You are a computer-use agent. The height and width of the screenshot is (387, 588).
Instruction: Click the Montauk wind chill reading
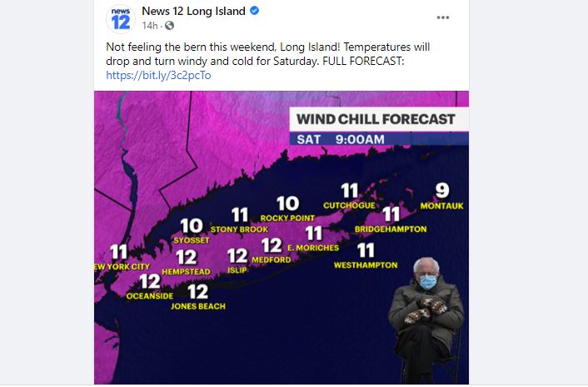442,191
